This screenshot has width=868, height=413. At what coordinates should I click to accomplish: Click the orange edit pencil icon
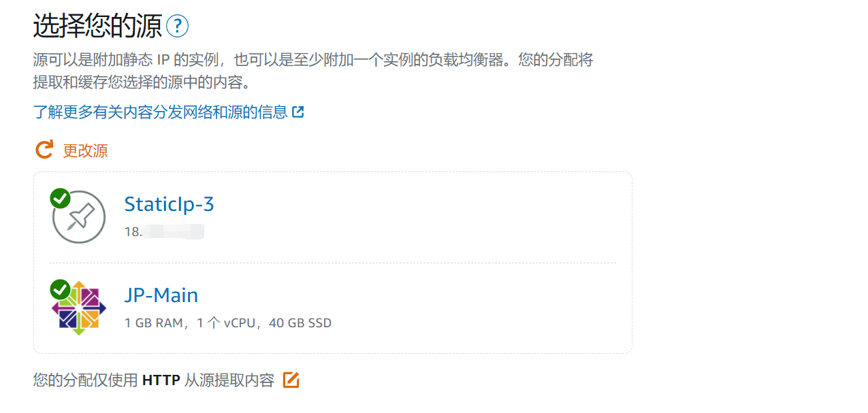[291, 380]
